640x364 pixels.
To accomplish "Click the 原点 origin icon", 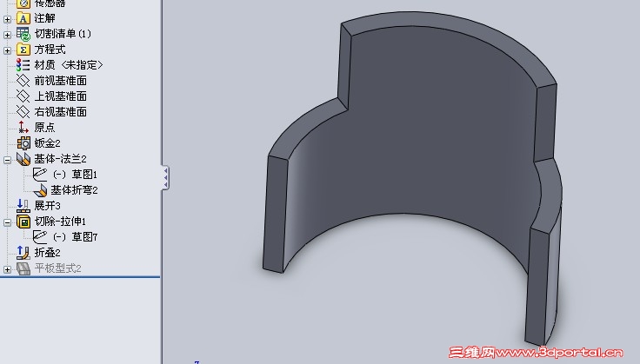I will pos(23,127).
